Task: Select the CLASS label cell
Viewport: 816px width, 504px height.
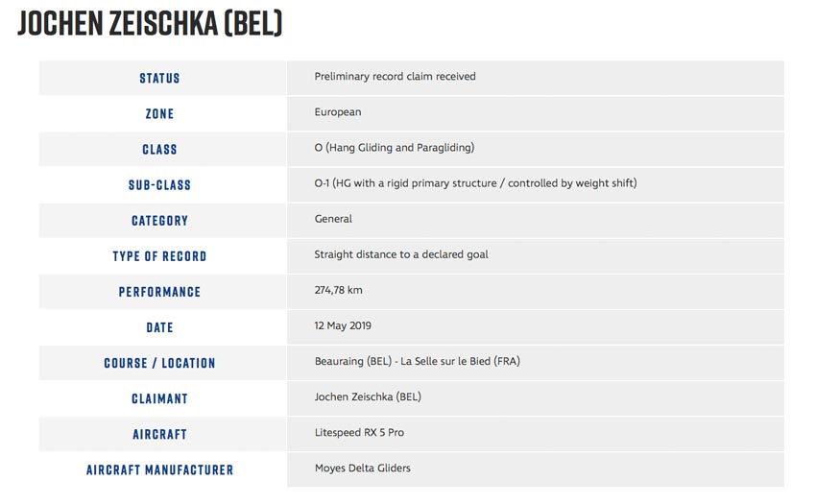Action: click(162, 150)
